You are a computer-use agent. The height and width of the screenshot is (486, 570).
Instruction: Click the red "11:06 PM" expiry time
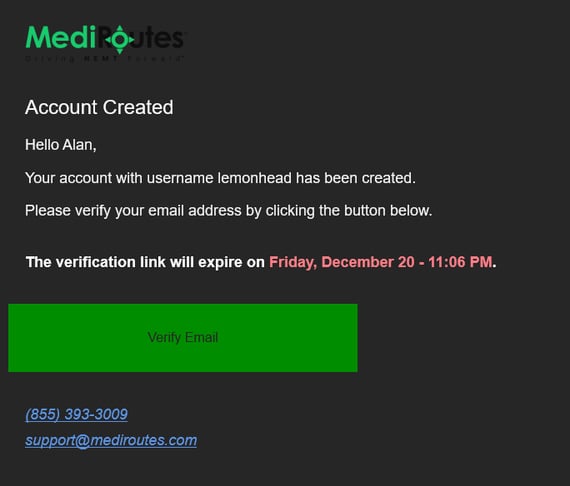click(x=460, y=262)
